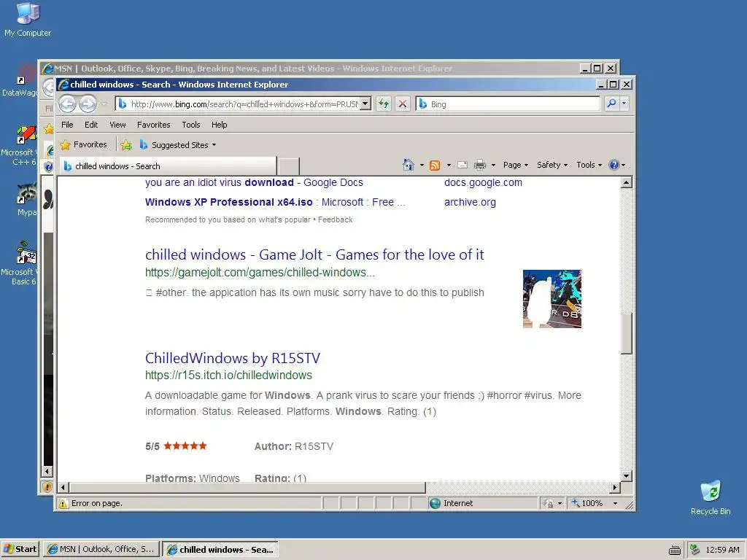Open the Recycle Bin icon
Image resolution: width=747 pixels, height=560 pixels.
point(711,497)
